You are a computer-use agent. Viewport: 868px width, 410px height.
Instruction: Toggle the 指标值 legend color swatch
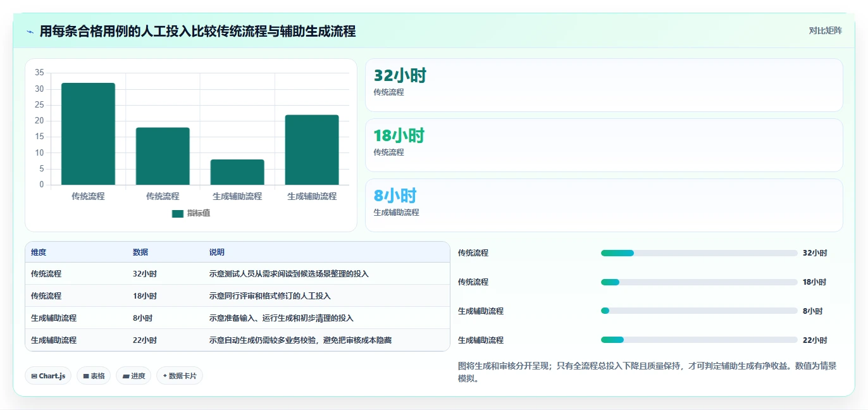[178, 214]
